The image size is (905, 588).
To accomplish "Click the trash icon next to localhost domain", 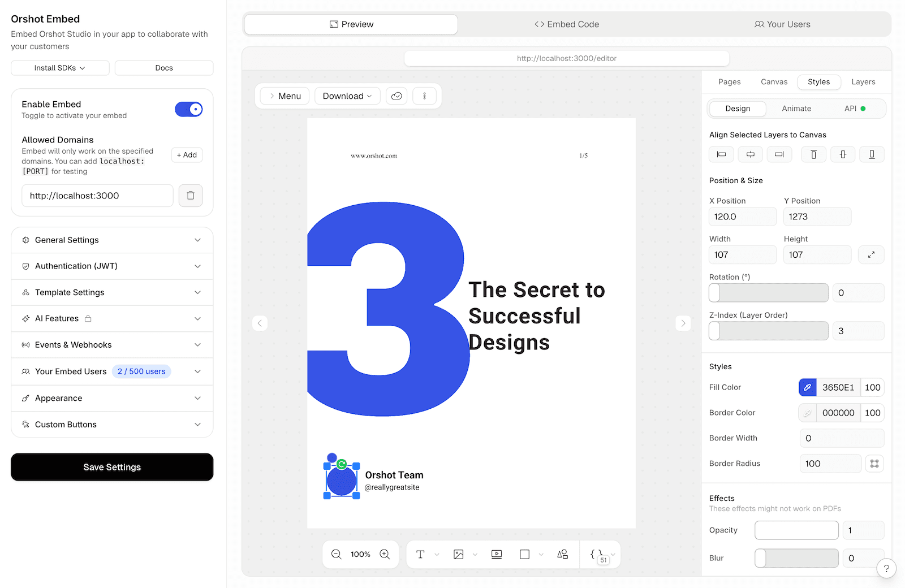I will click(191, 195).
